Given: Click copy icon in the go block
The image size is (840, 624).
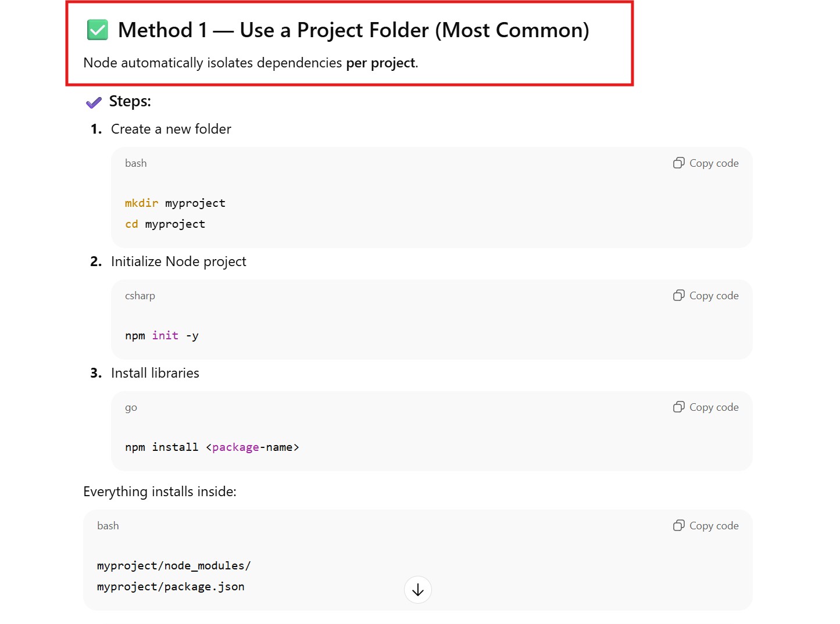Looking at the screenshot, I should pos(678,407).
